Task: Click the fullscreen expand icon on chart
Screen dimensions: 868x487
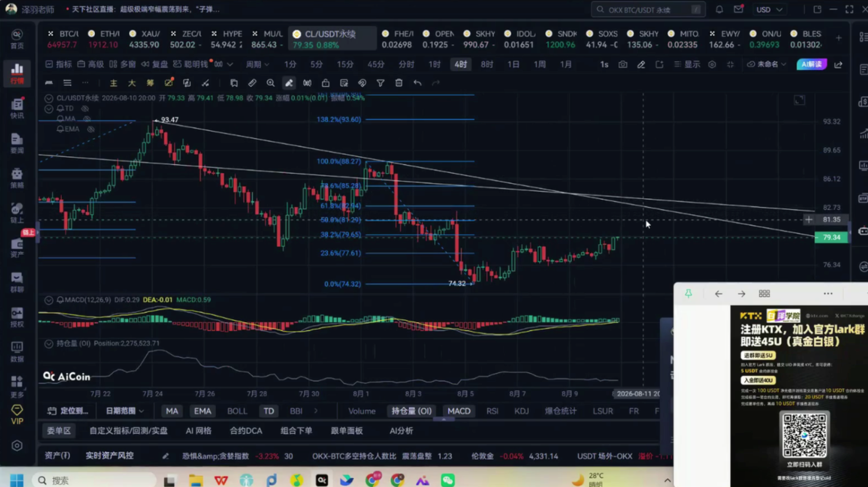Action: (x=799, y=100)
